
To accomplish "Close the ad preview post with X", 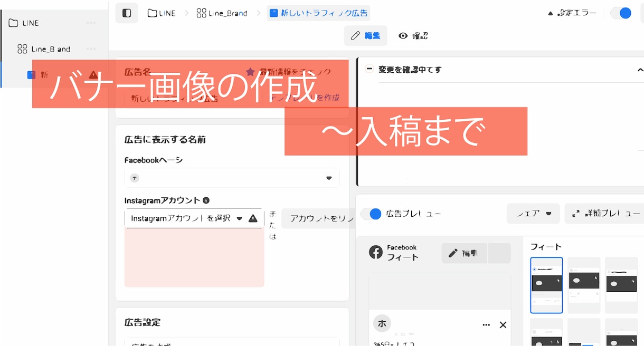I will [503, 325].
